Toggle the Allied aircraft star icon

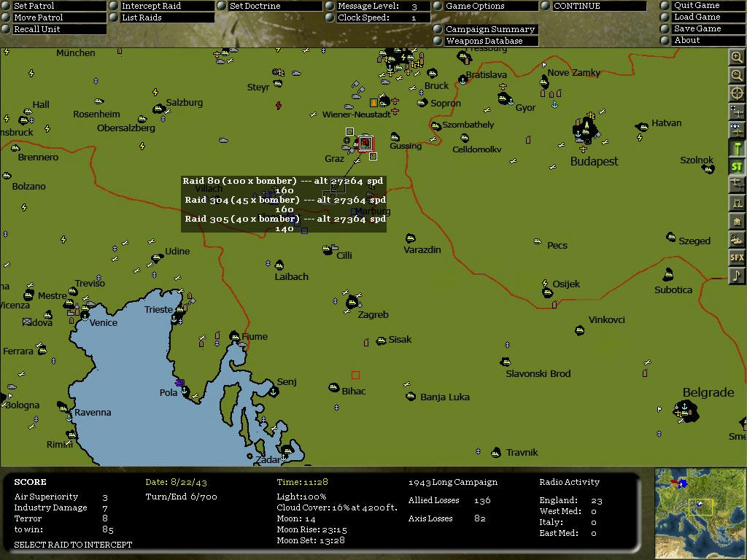[737, 130]
